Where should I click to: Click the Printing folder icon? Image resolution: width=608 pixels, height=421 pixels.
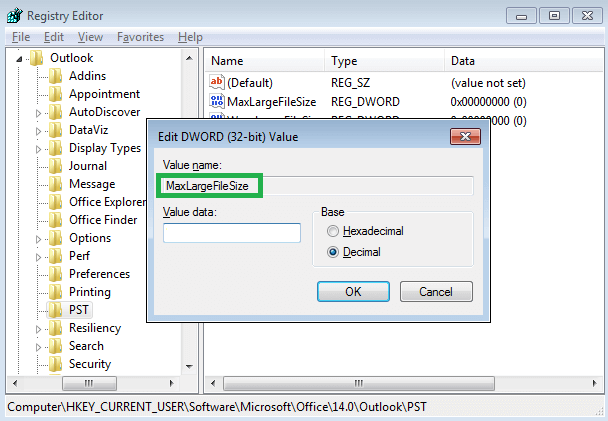(55, 292)
